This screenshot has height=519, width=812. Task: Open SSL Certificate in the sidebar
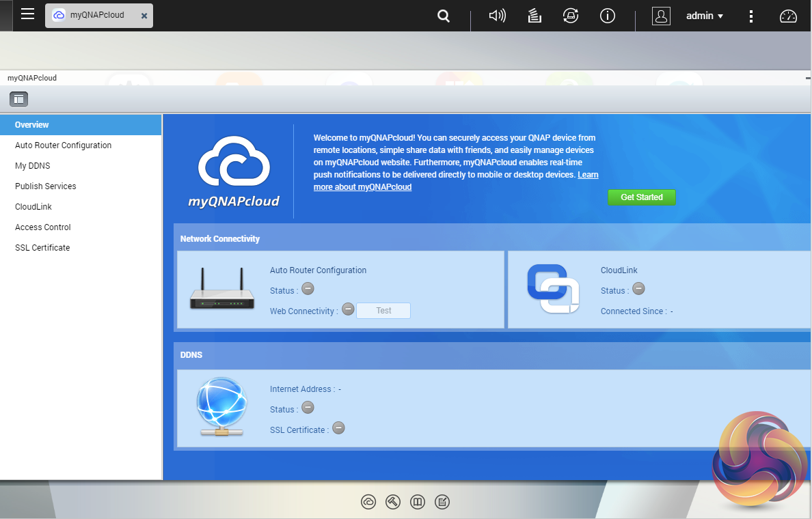pos(81,247)
